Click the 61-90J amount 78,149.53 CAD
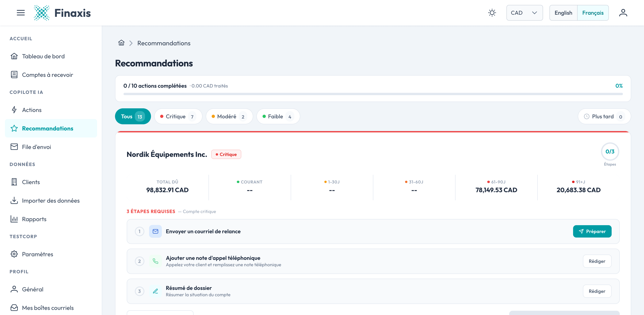Screen dimensions: 644x315 coord(496,190)
